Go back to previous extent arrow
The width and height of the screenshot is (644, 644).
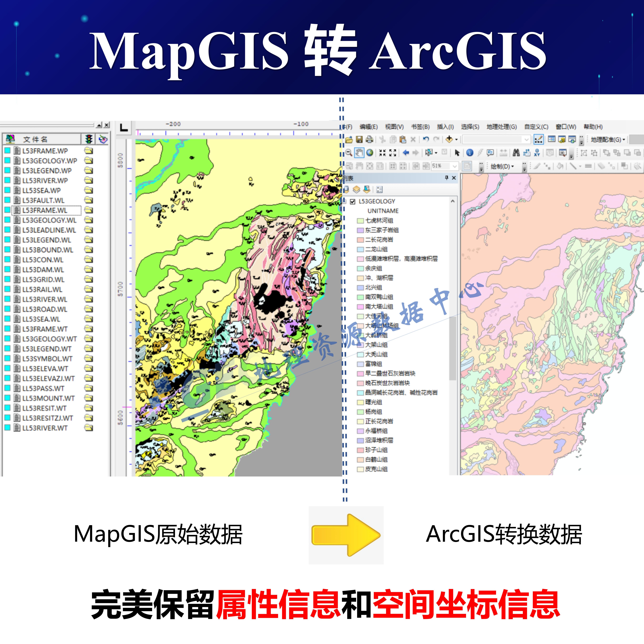tap(406, 153)
